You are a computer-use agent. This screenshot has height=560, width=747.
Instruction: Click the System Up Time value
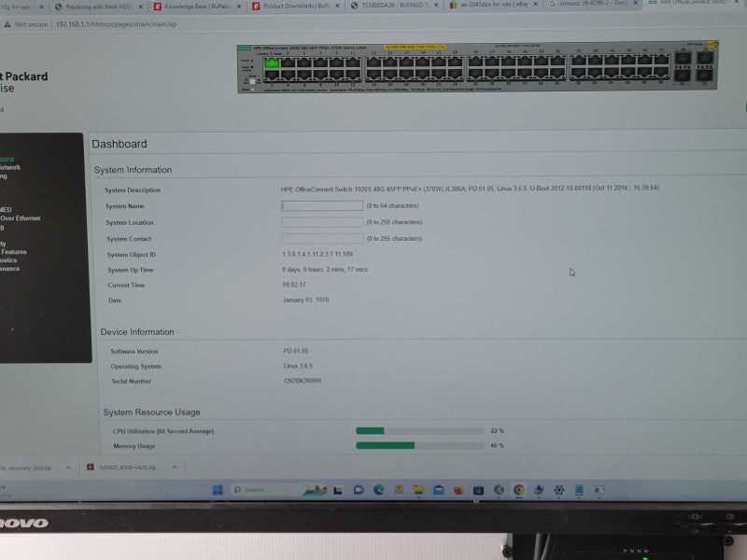tap(325, 270)
